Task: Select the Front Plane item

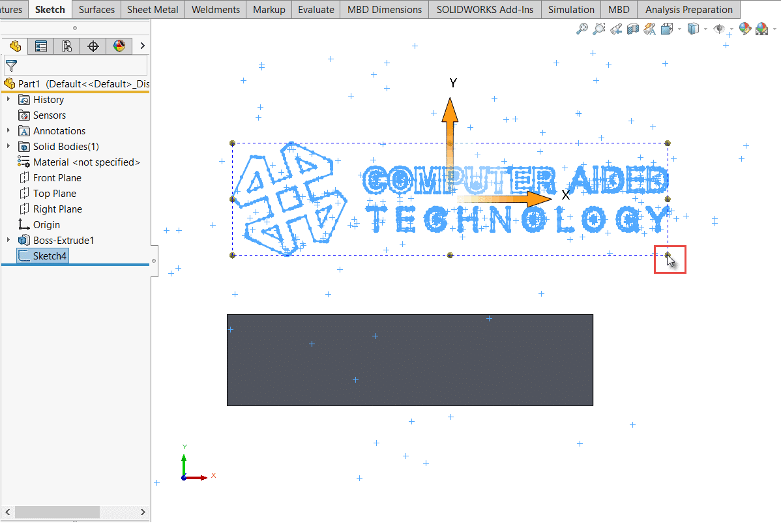Action: (57, 178)
